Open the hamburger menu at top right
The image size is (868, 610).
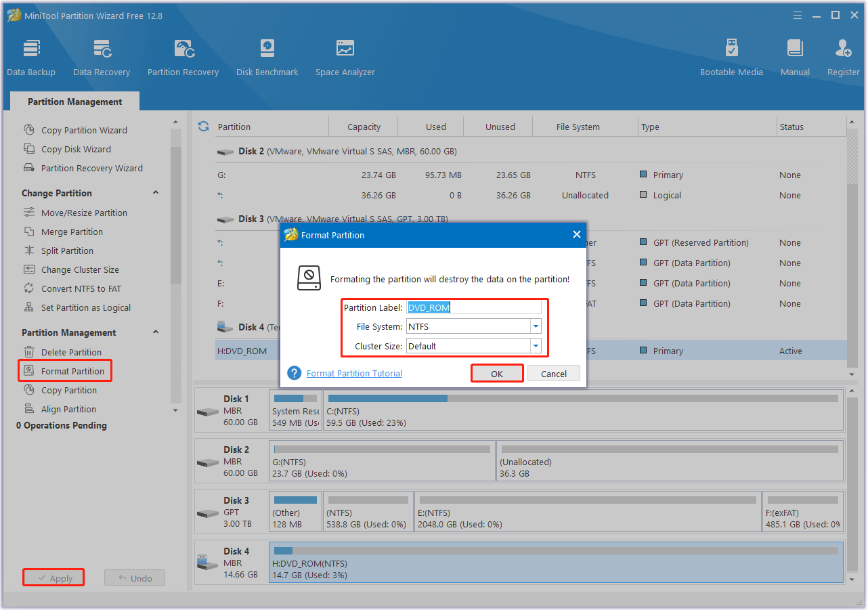797,15
